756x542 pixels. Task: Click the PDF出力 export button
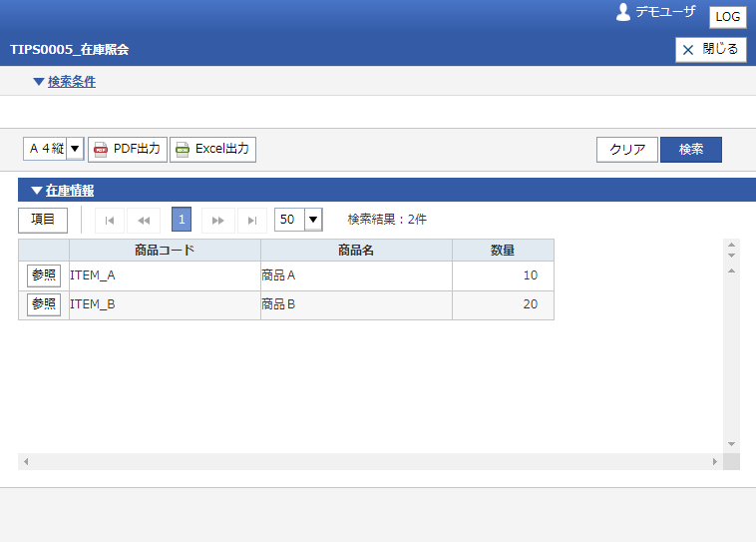coord(128,149)
